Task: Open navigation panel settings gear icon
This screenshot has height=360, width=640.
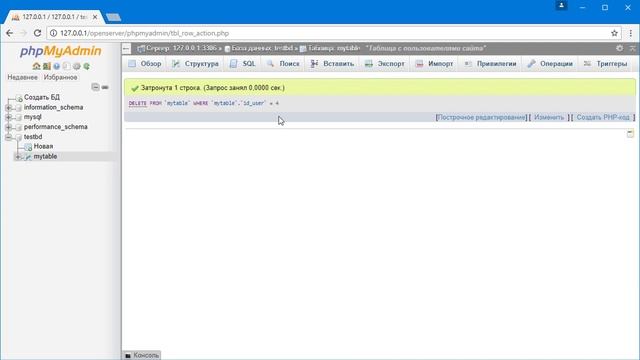Action: [76, 66]
